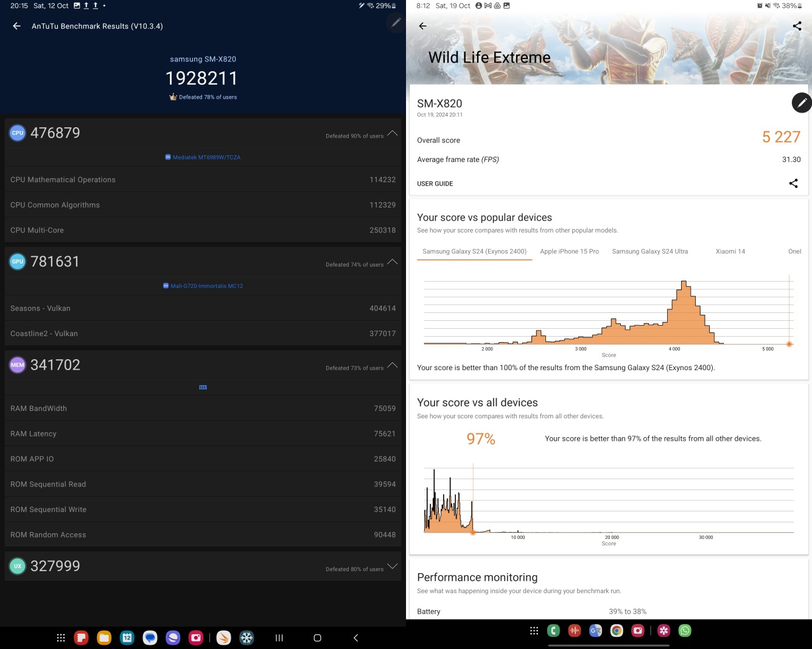This screenshot has height=649, width=812.
Task: Click the edit pencil in AnTuTu header
Action: point(396,23)
